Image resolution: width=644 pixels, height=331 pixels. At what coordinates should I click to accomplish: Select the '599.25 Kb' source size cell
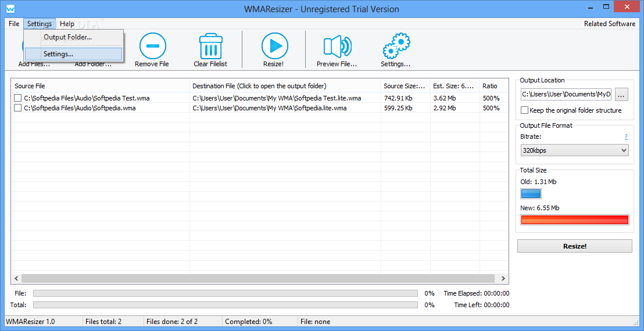tap(398, 108)
